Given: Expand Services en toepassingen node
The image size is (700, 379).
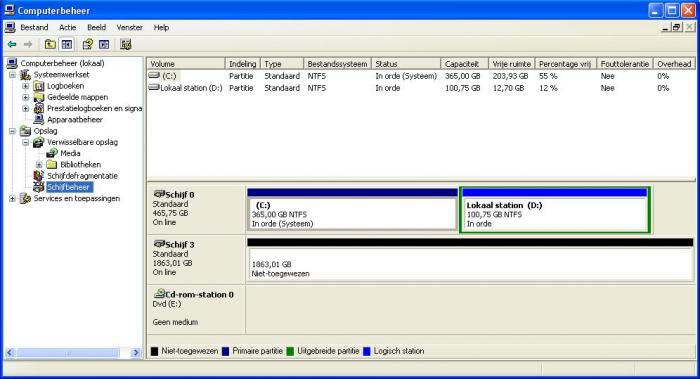Looking at the screenshot, I should click(12, 198).
